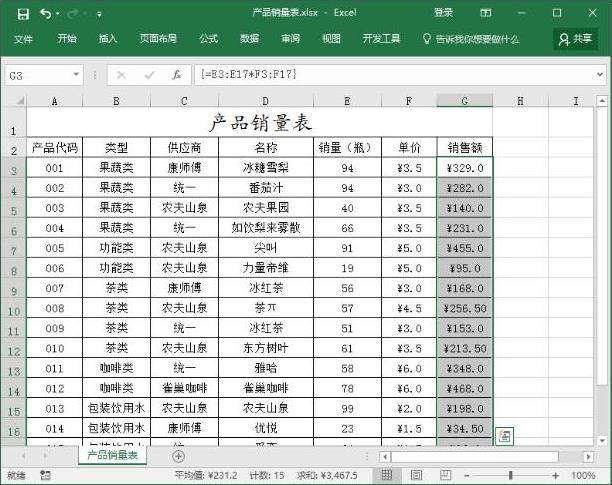Click the 登录 sign-in link
The image size is (612, 485).
pyautogui.click(x=443, y=13)
